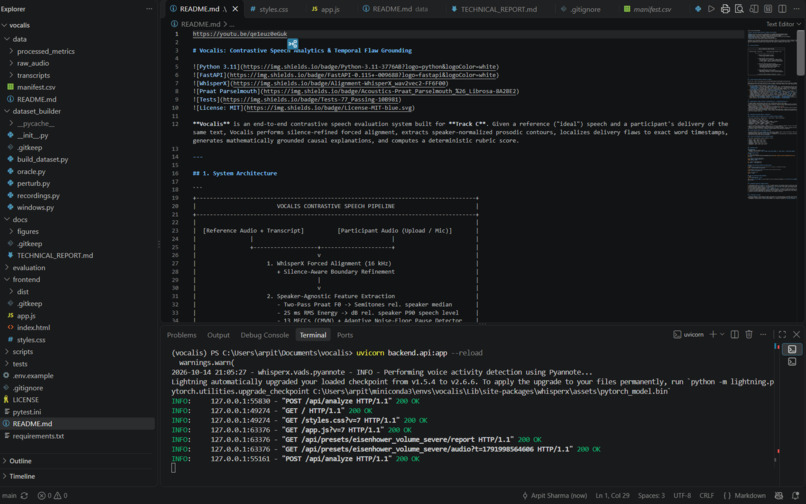Viewport: 806px width, 504px height.
Task: Click the uvicorn terminal label
Action: pyautogui.click(x=688, y=334)
